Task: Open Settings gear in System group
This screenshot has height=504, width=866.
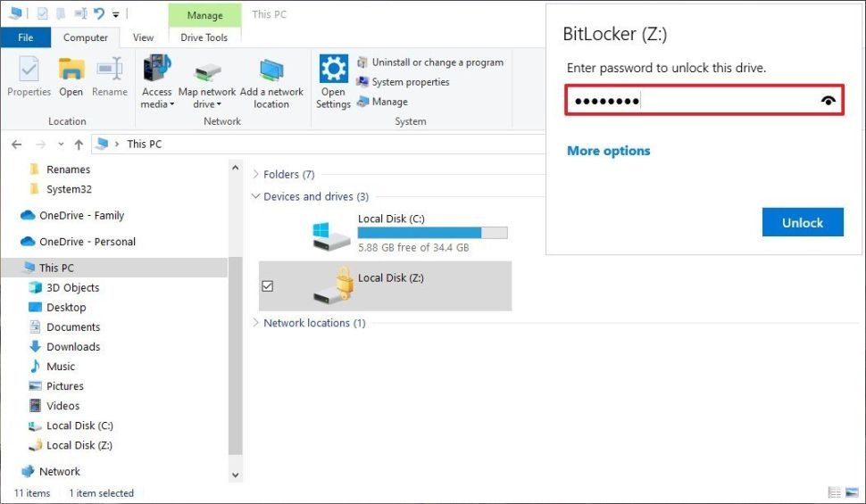Action: [334, 69]
